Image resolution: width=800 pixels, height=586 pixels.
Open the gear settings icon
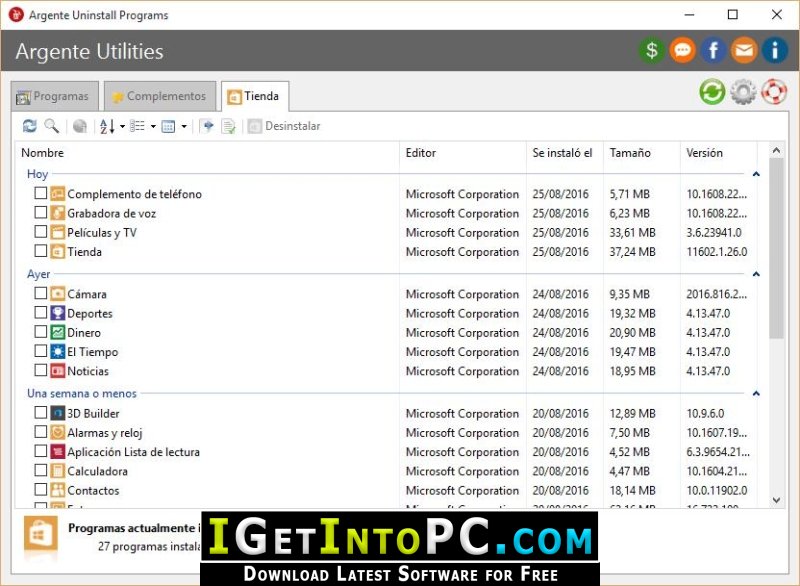point(743,92)
